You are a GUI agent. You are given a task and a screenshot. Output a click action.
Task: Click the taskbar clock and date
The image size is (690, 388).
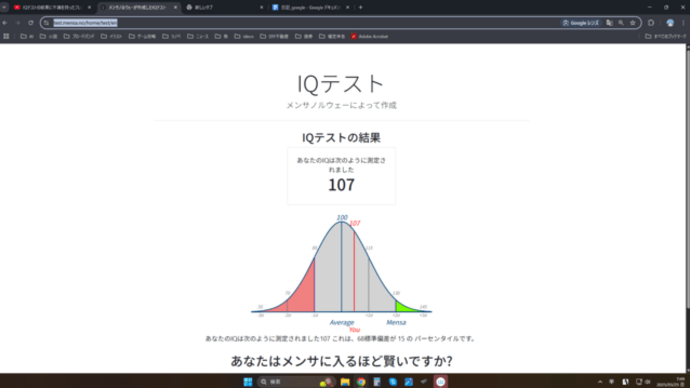point(671,382)
